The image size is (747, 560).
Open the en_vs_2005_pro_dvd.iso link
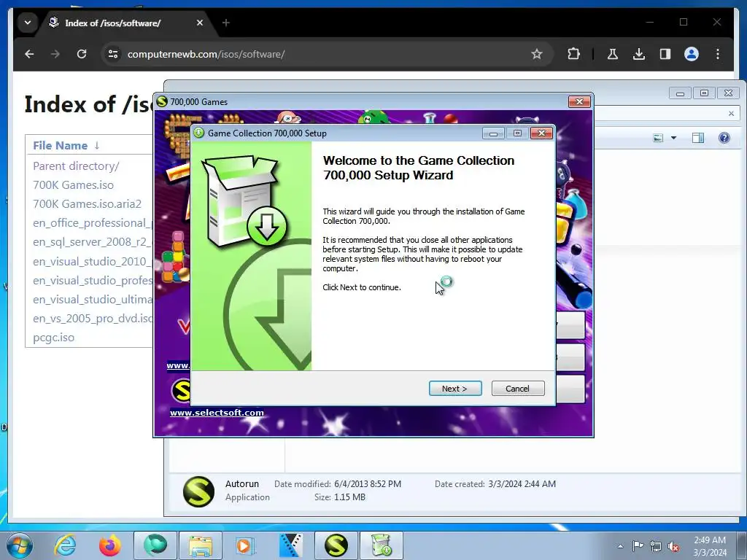[93, 319]
